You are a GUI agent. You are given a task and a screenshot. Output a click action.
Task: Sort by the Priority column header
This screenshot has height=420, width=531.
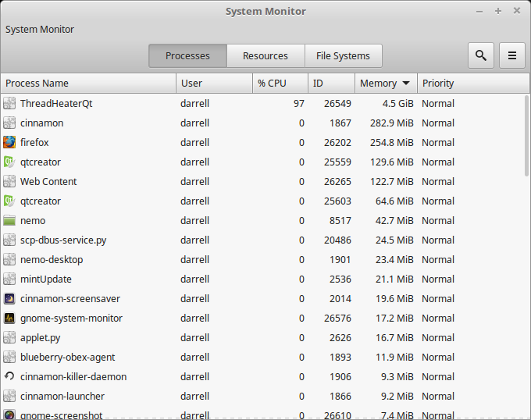(x=469, y=84)
